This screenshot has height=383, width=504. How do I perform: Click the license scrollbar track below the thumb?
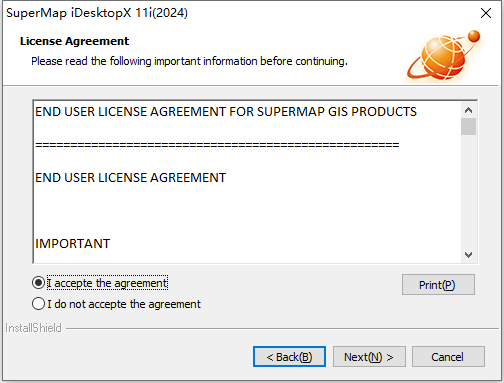468,191
